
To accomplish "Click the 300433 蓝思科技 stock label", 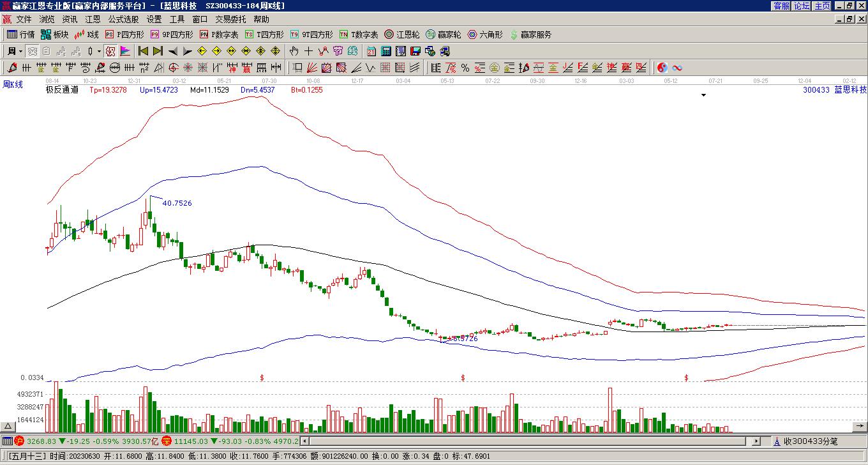I will 835,90.
